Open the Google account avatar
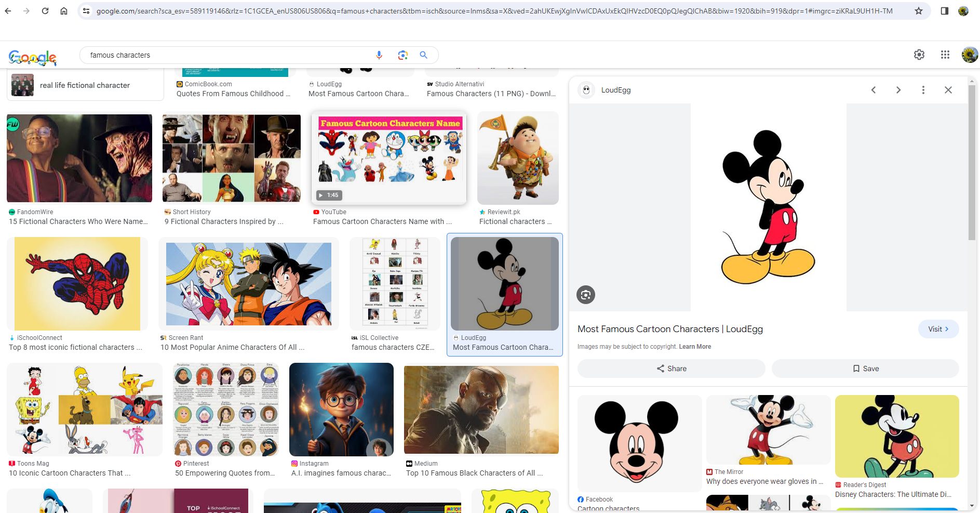Screen dimensions: 980x513 point(970,55)
